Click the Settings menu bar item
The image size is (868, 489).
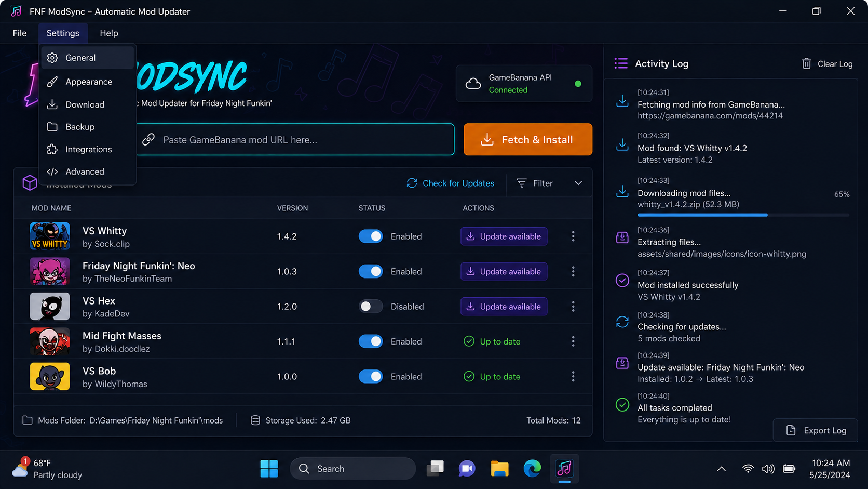[x=63, y=33]
